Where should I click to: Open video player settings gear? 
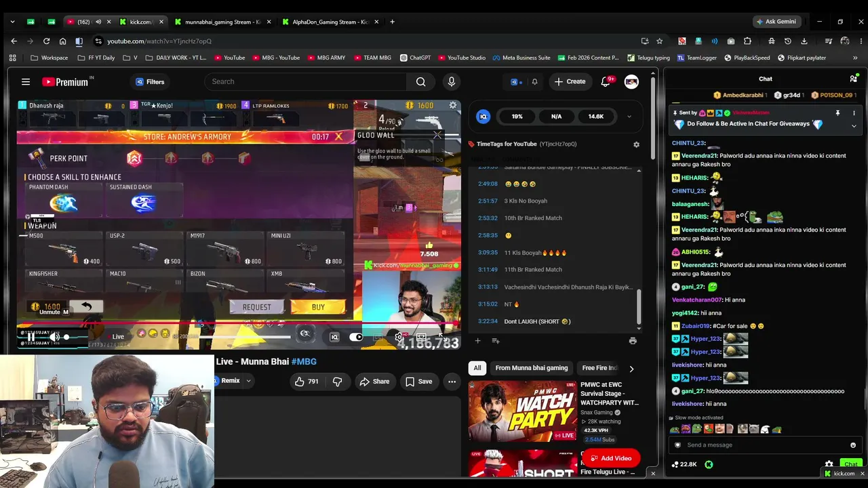tap(399, 337)
